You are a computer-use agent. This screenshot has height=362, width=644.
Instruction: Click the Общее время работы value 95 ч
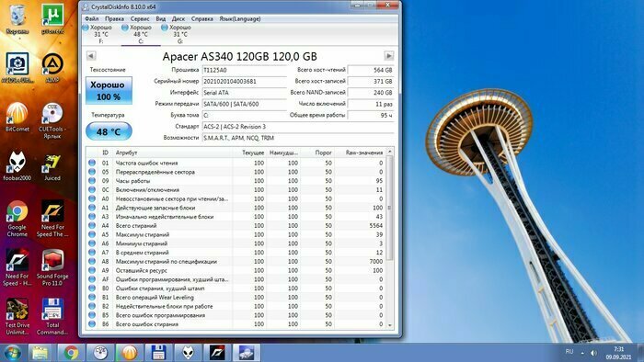[x=371, y=115]
